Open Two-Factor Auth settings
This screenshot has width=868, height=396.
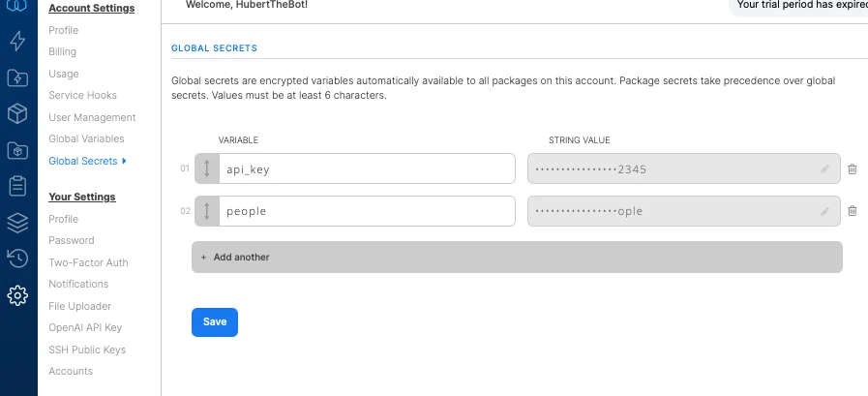(89, 262)
